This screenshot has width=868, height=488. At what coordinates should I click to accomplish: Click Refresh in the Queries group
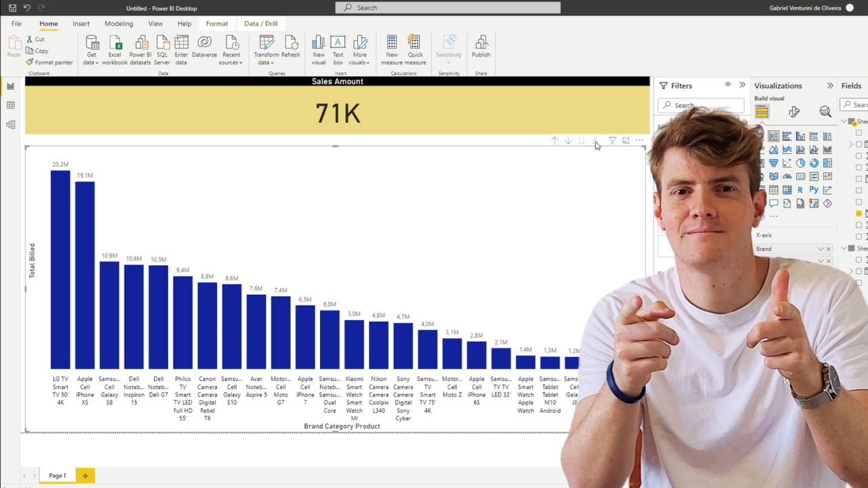pos(290,47)
